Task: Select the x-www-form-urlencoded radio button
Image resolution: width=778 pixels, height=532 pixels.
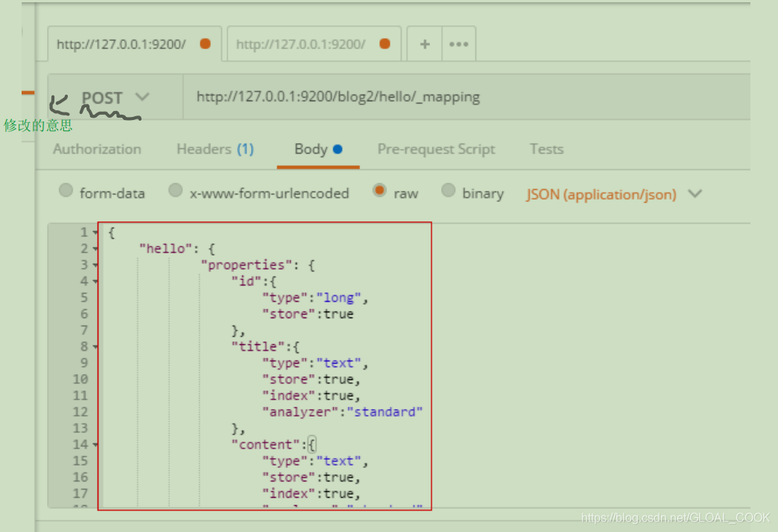Action: click(175, 190)
